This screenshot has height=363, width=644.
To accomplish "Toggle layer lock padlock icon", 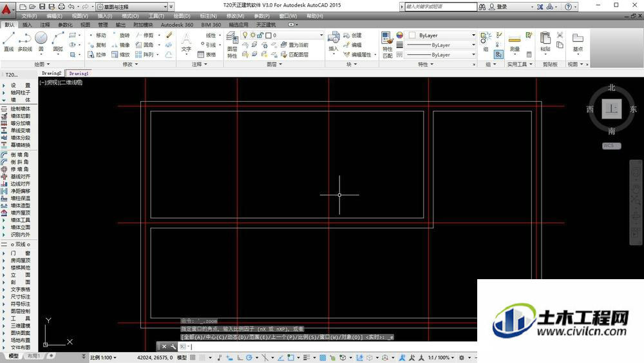I will [260, 35].
